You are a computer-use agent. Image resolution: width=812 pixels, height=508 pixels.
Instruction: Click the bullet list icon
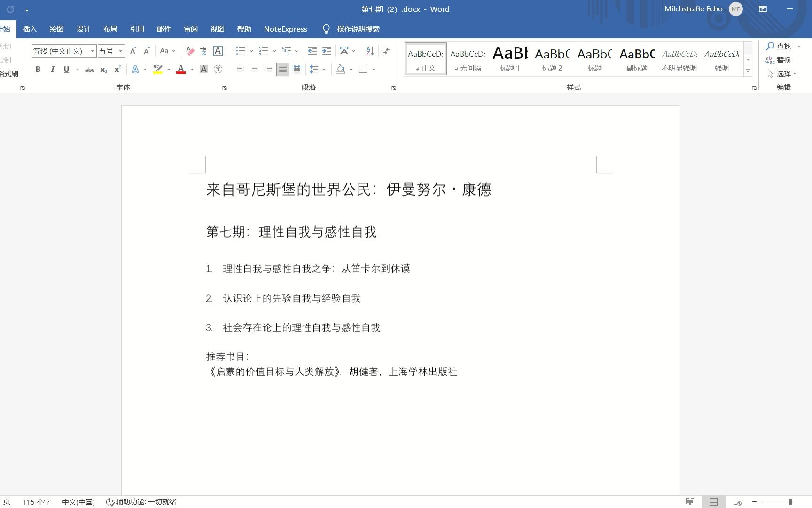tap(241, 51)
